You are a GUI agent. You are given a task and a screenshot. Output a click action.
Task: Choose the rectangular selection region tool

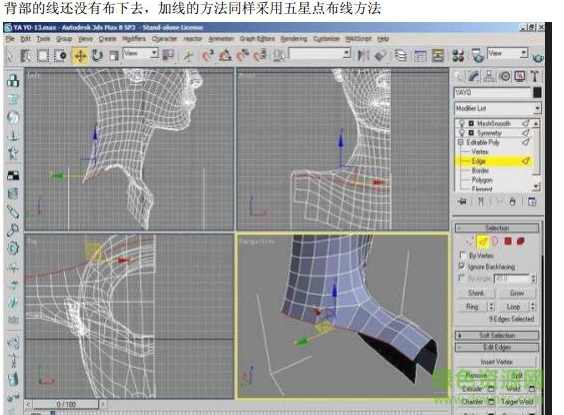[43, 56]
